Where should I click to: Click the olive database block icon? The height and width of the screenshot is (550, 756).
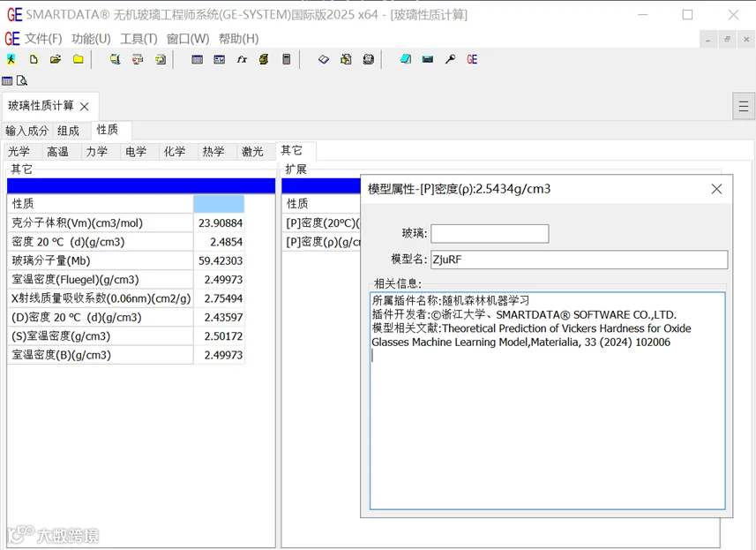tap(264, 59)
